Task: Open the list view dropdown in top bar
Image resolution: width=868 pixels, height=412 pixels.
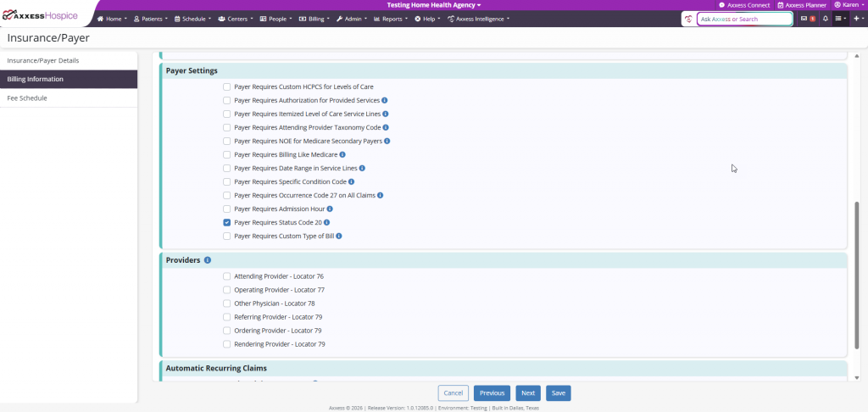Action: pyautogui.click(x=840, y=19)
